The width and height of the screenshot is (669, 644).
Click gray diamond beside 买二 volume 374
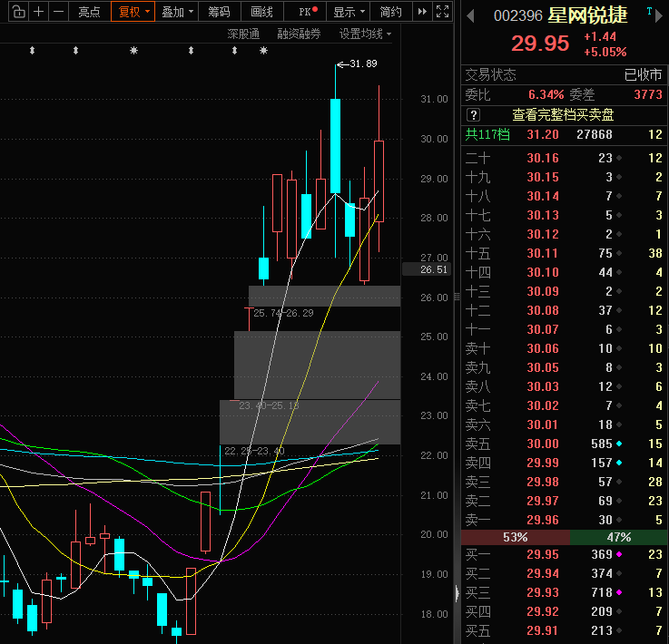pyautogui.click(x=619, y=573)
